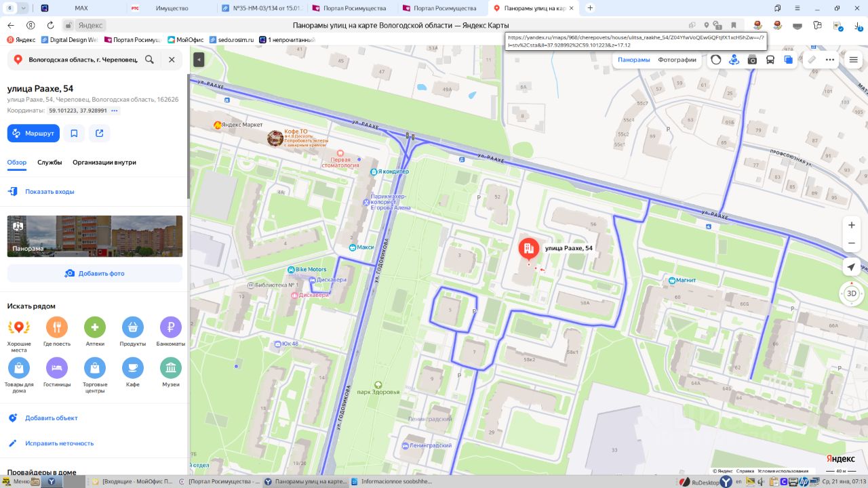The height and width of the screenshot is (488, 868).
Task: Search nearby Товары для дома category
Action: [x=19, y=375]
